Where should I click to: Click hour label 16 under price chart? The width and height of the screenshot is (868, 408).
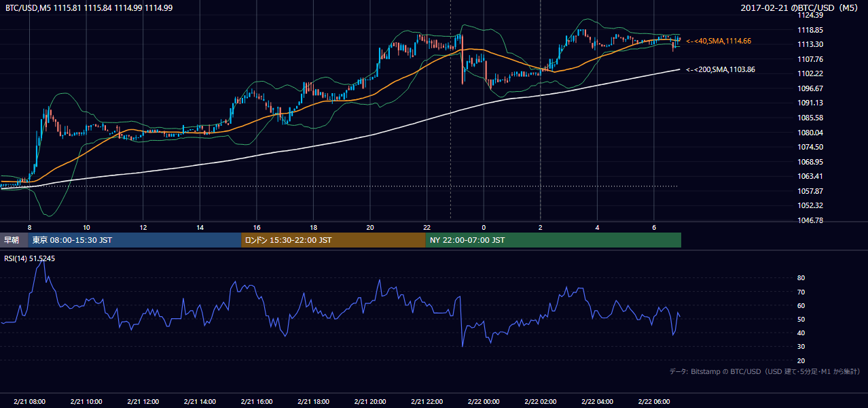tap(256, 226)
